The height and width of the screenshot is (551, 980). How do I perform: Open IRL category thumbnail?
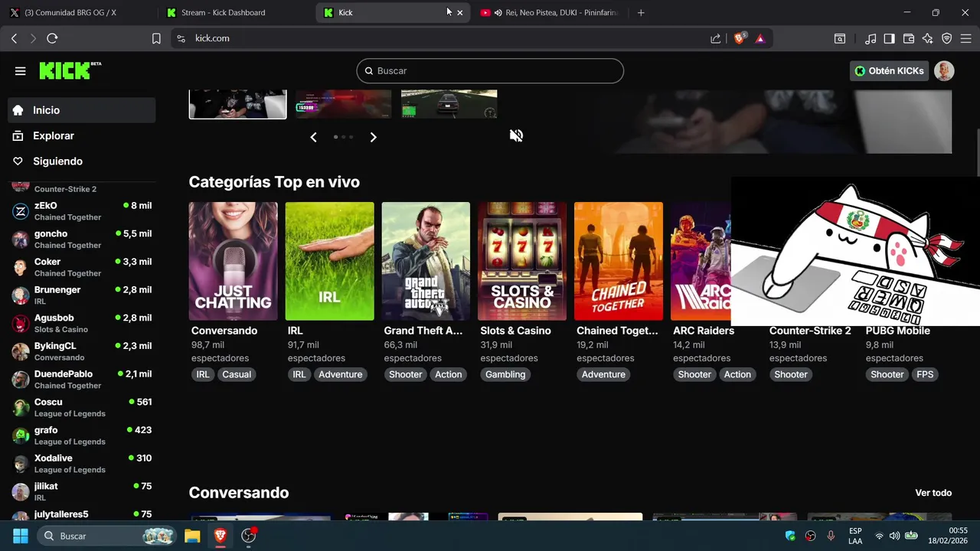330,261
